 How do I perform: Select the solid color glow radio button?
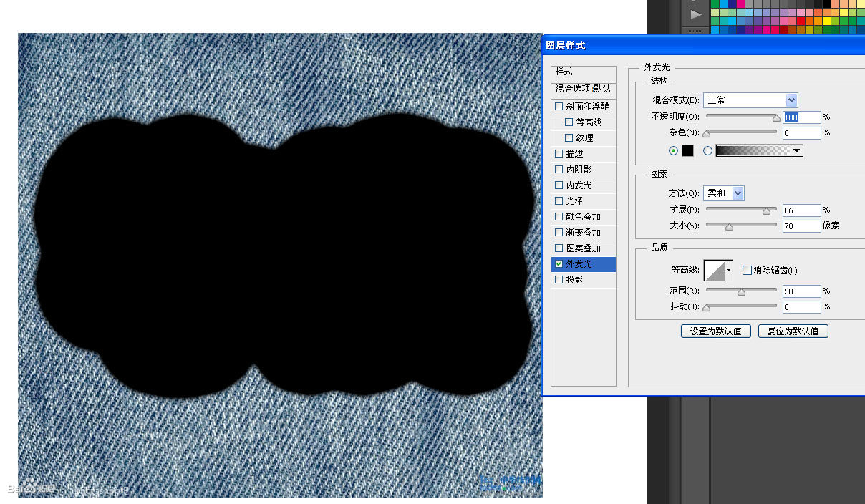673,150
